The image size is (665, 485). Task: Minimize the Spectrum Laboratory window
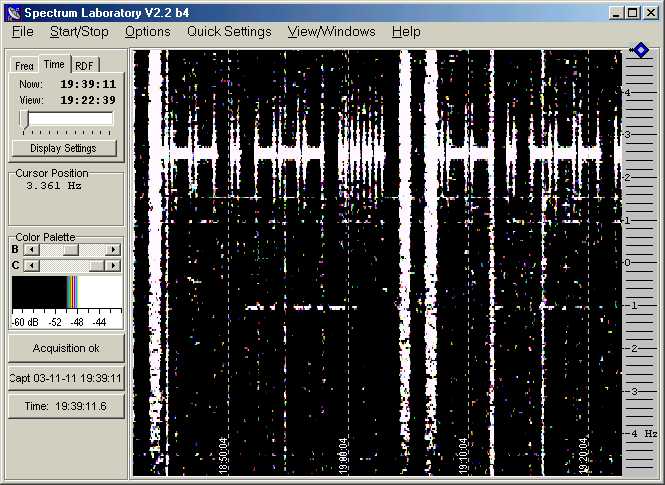click(616, 13)
